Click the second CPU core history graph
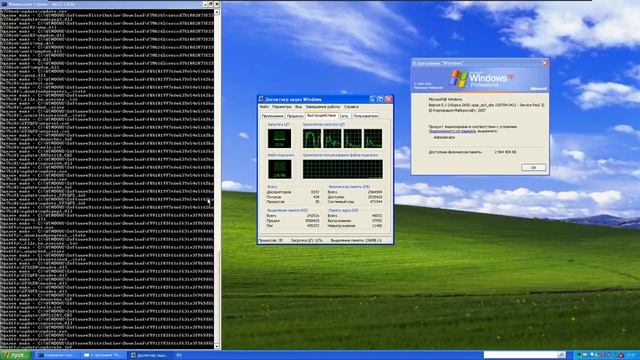Image resolution: width=640 pixels, height=360 pixels. click(332, 138)
